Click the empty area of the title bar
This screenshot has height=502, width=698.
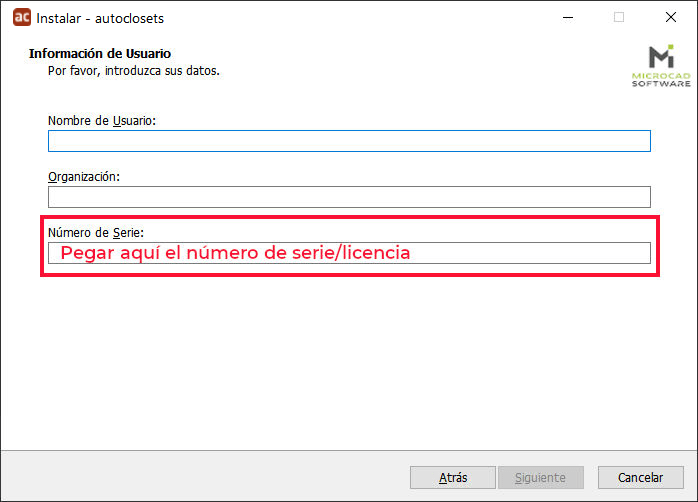tap(356, 18)
